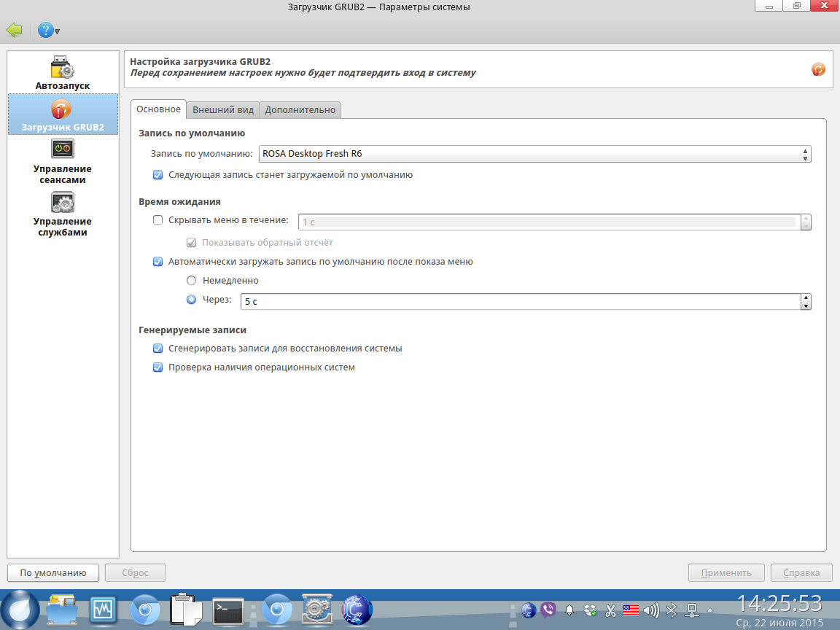Click the globe tray icon
The image size is (840, 630).
click(528, 610)
